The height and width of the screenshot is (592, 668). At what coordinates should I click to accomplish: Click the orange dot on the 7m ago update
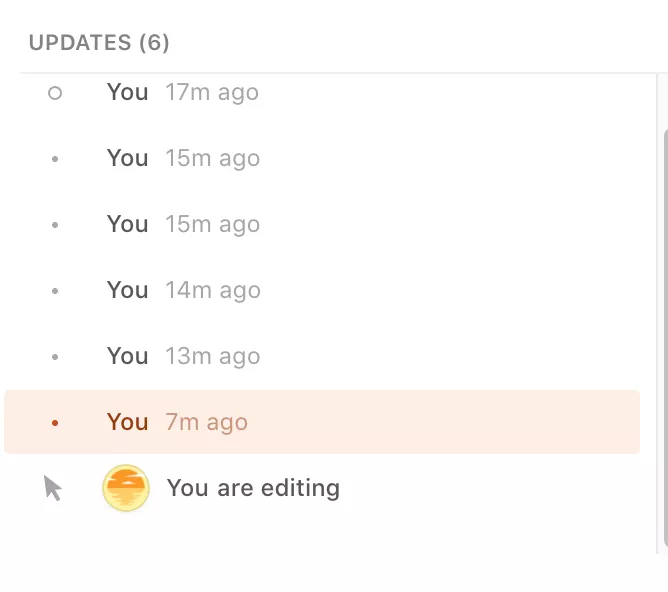click(55, 423)
